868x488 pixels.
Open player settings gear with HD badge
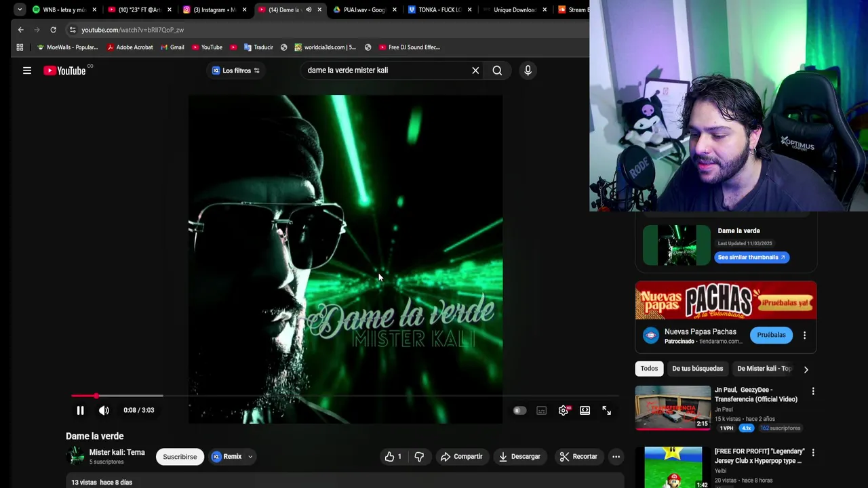[564, 410]
